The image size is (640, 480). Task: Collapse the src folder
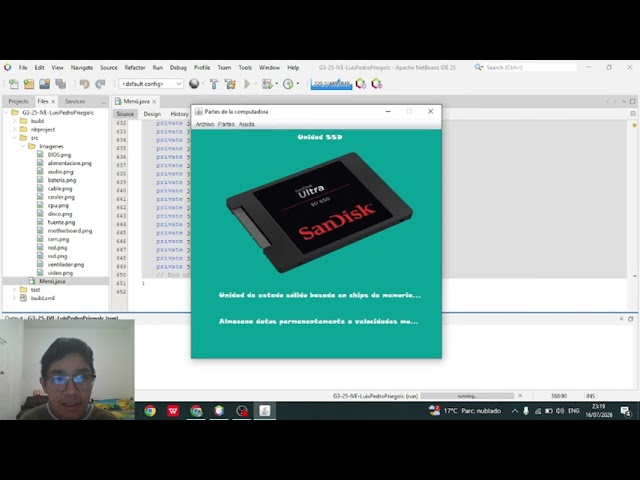pyautogui.click(x=14, y=138)
